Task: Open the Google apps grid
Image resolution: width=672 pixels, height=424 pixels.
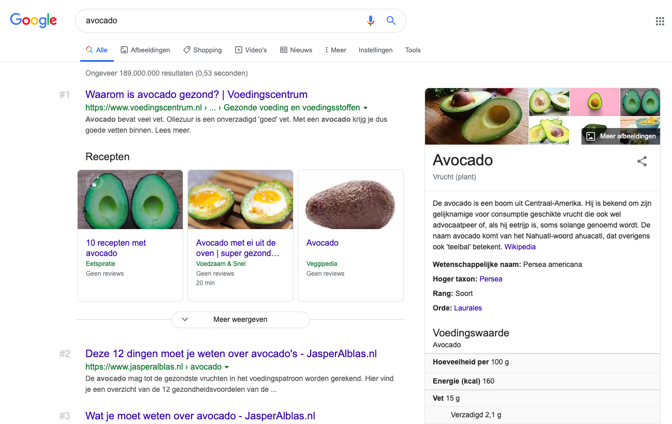Action: point(659,21)
